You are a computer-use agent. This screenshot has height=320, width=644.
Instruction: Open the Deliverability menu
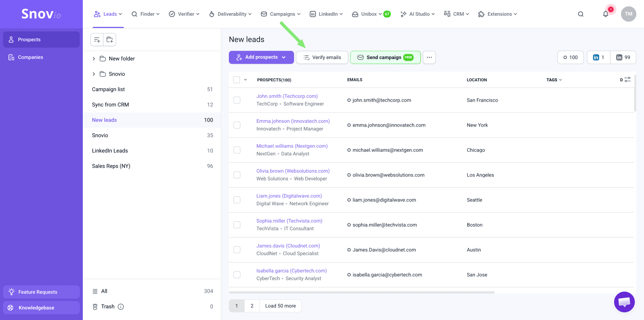(x=230, y=14)
